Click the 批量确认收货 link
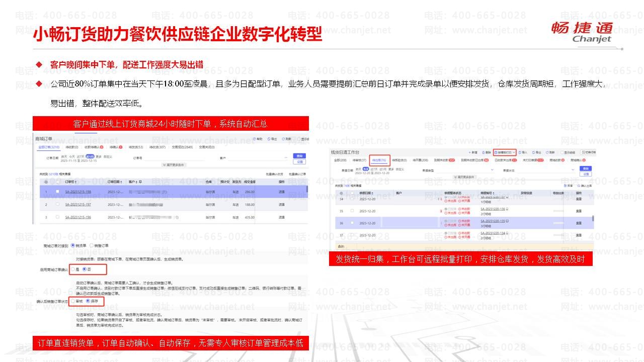Screen dimensions: 644x362 point(274,174)
